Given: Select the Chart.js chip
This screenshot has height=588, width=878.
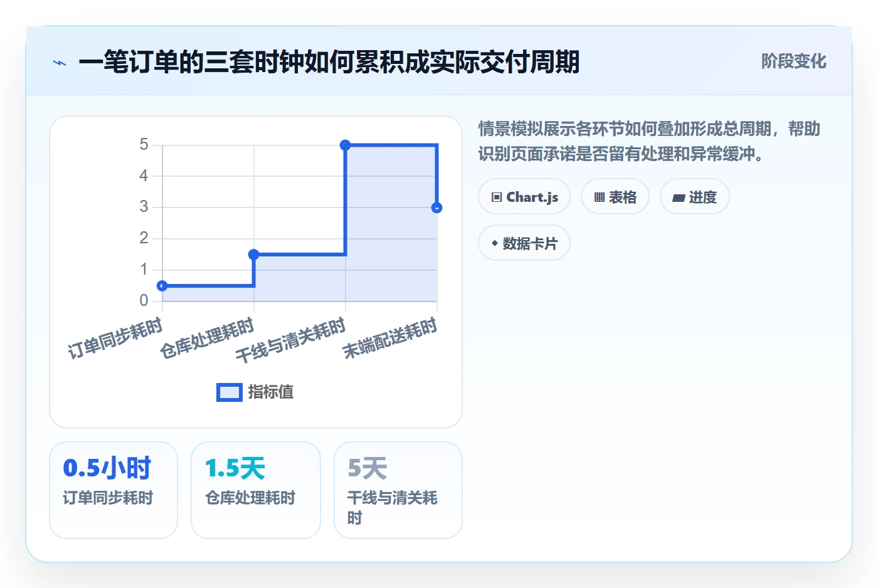Looking at the screenshot, I should tap(524, 197).
